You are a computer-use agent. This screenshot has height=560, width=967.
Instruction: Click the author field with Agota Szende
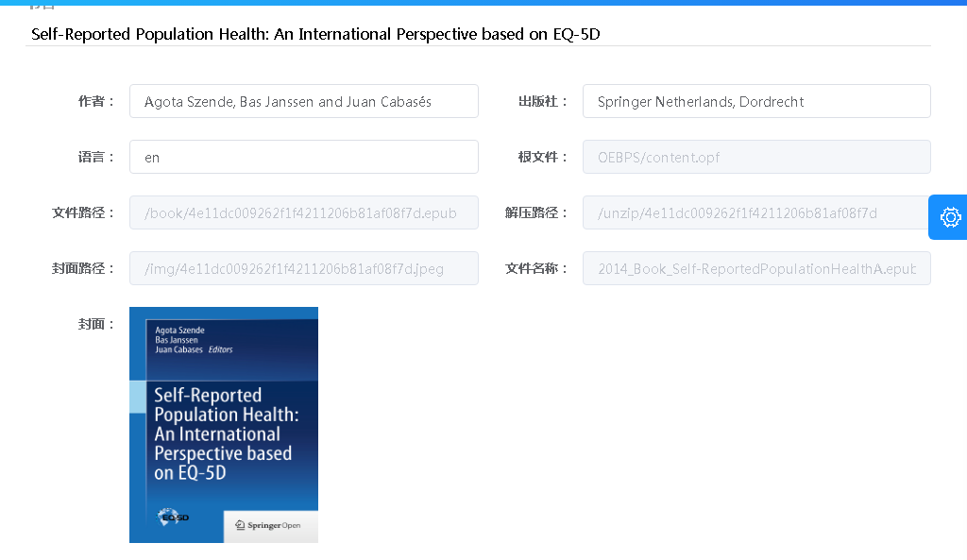[304, 101]
